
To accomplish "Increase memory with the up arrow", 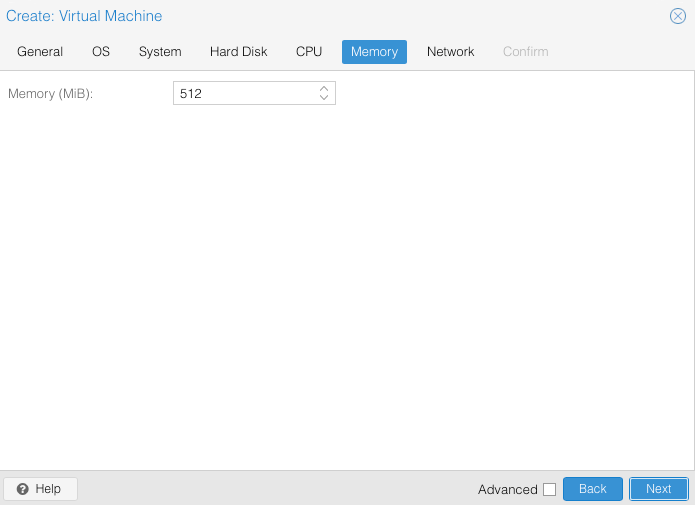I will click(324, 89).
